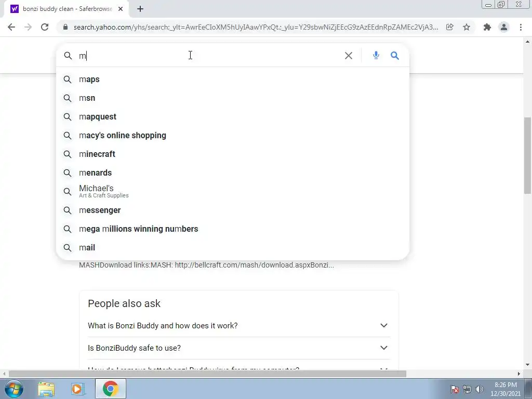Image resolution: width=532 pixels, height=399 pixels.
Task: Click the People also ask heading
Action: click(x=124, y=303)
